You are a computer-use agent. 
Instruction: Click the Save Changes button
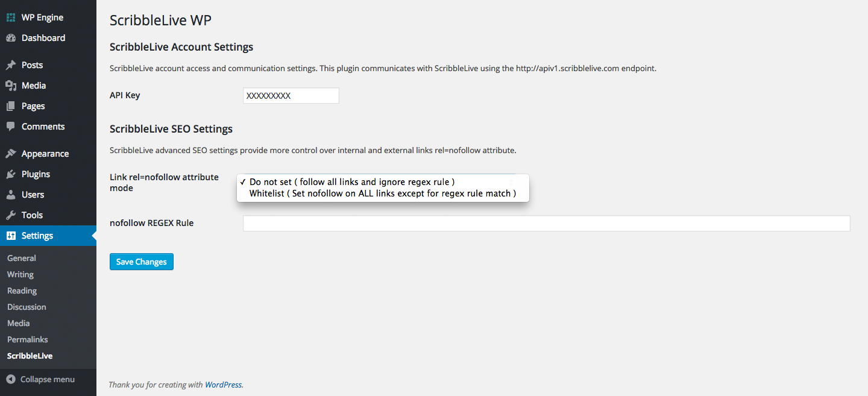pyautogui.click(x=142, y=262)
